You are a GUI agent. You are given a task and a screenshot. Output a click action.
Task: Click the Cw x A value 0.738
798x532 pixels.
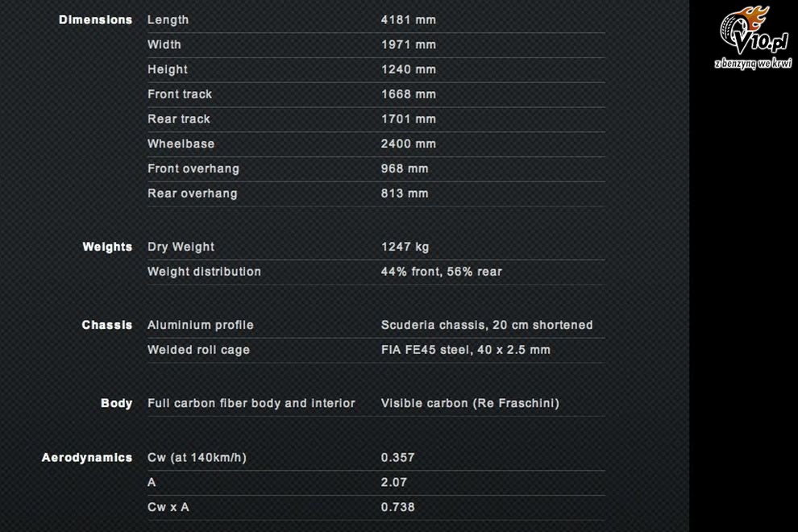pyautogui.click(x=398, y=507)
